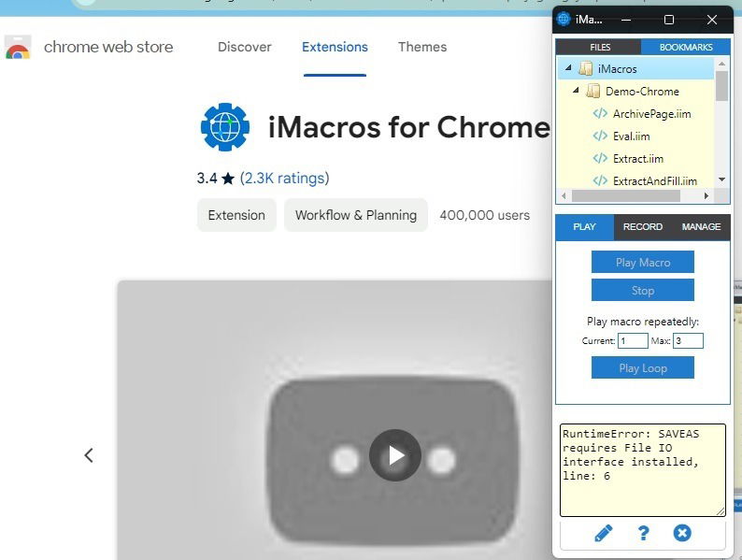Click the code icon beside ExtractAndFill.iim

(600, 180)
